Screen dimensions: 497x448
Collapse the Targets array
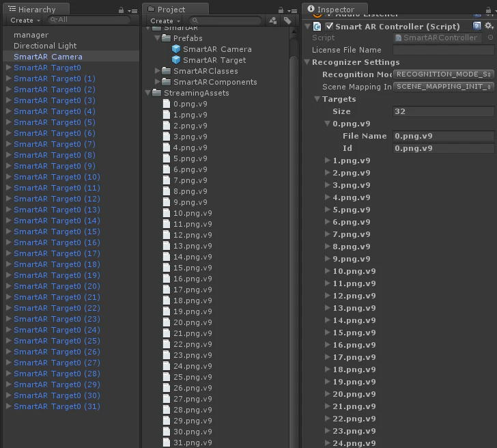317,99
